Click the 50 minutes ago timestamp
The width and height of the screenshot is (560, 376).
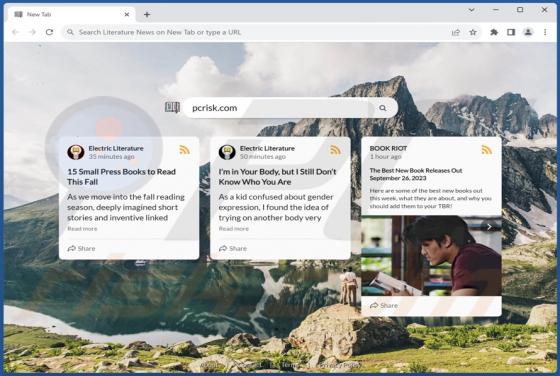(x=262, y=157)
